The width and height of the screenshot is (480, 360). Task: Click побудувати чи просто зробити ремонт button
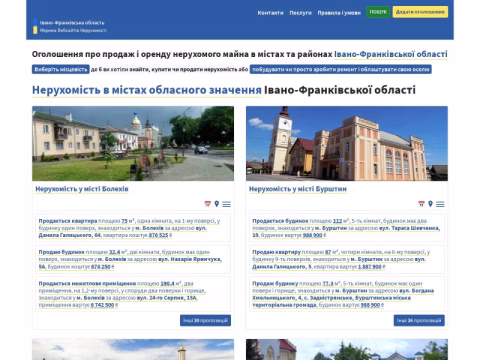coord(341,69)
